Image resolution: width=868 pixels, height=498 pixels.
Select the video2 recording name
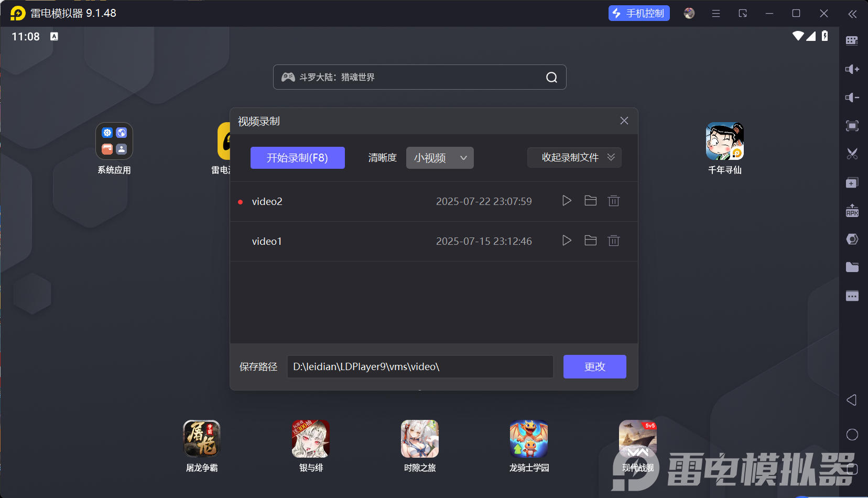pyautogui.click(x=267, y=201)
